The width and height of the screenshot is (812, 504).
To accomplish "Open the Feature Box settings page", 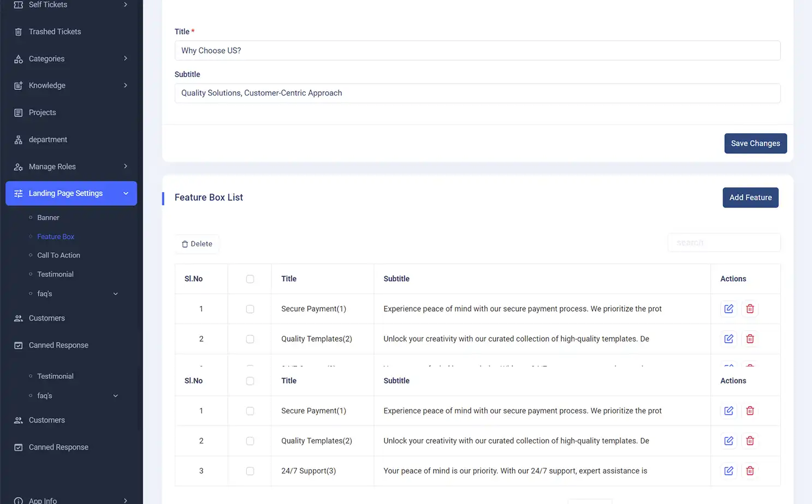I will pyautogui.click(x=55, y=236).
